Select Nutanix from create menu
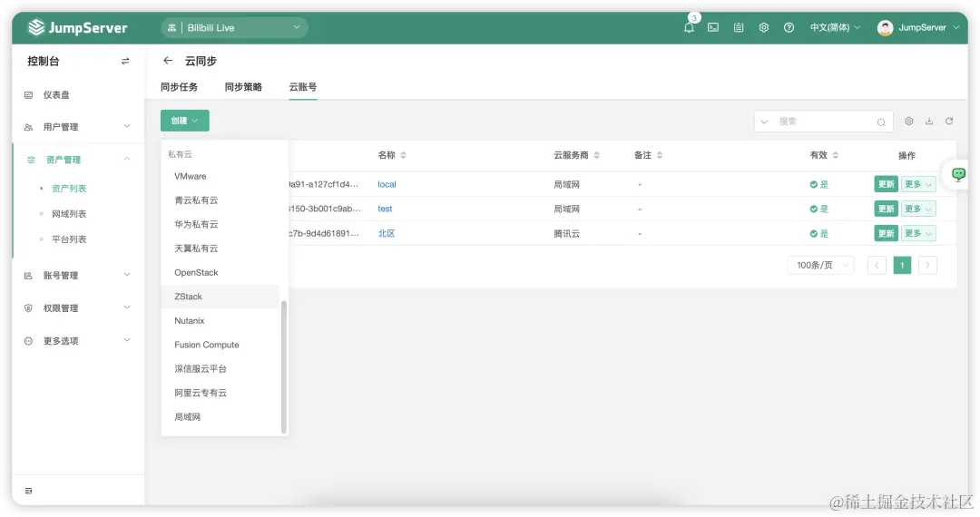The width and height of the screenshot is (980, 517). coord(220,321)
